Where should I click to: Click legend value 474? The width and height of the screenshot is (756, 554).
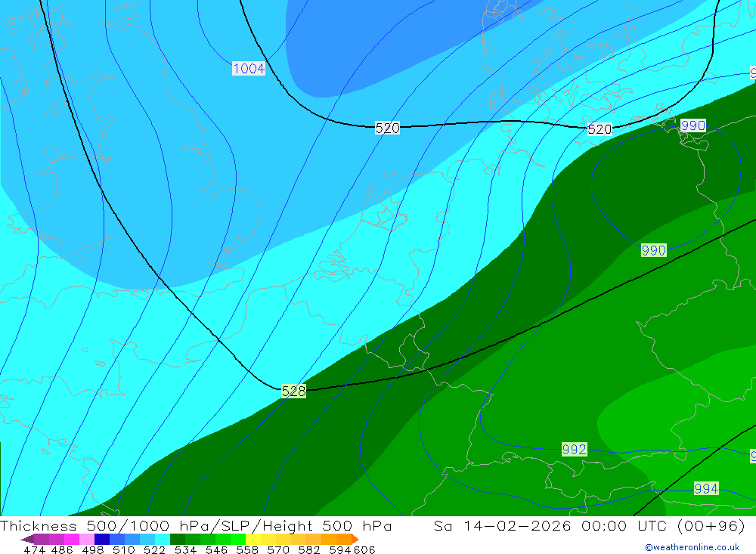(34, 549)
